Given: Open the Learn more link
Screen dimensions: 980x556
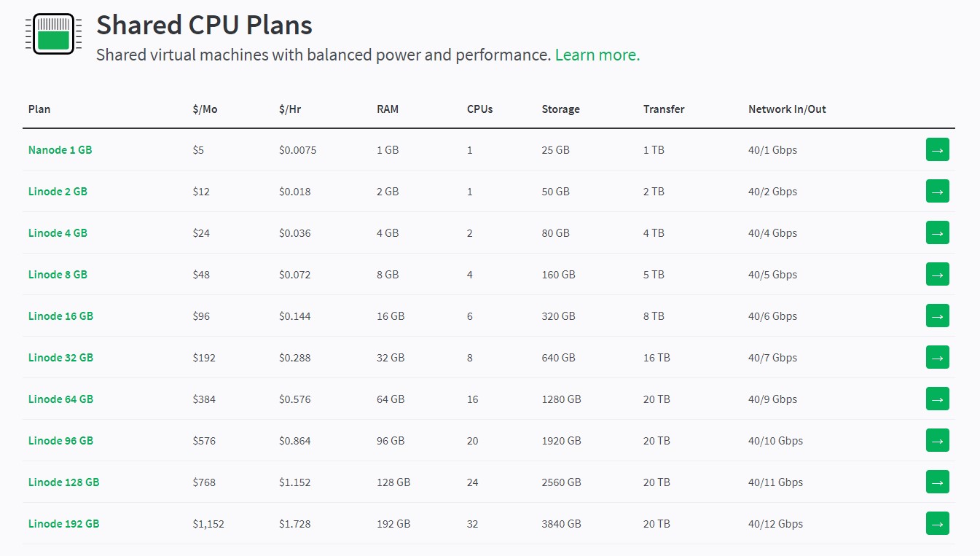Looking at the screenshot, I should coord(596,55).
